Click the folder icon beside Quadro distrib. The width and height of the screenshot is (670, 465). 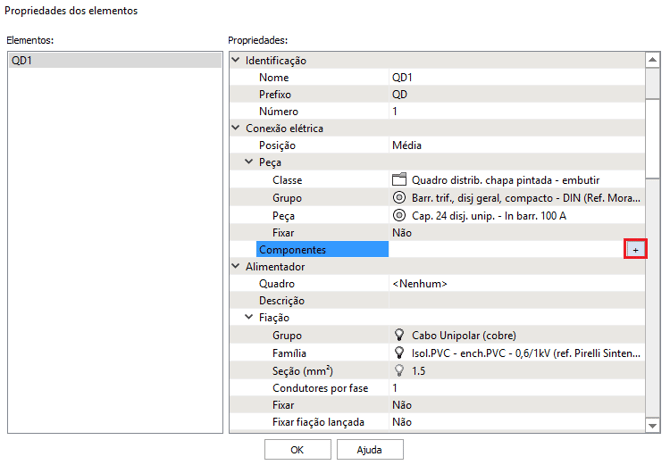click(x=399, y=180)
